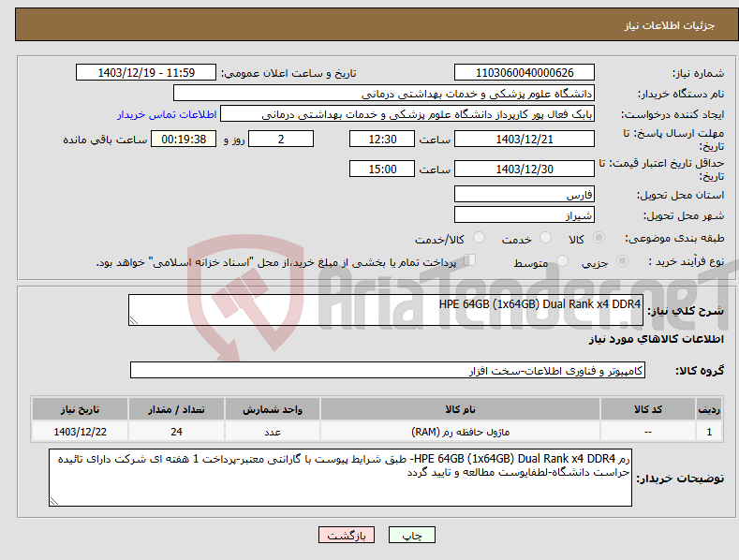
Task: Click the اطلاعات کالاهای مورد نیاز section heading
Action: tap(656, 339)
